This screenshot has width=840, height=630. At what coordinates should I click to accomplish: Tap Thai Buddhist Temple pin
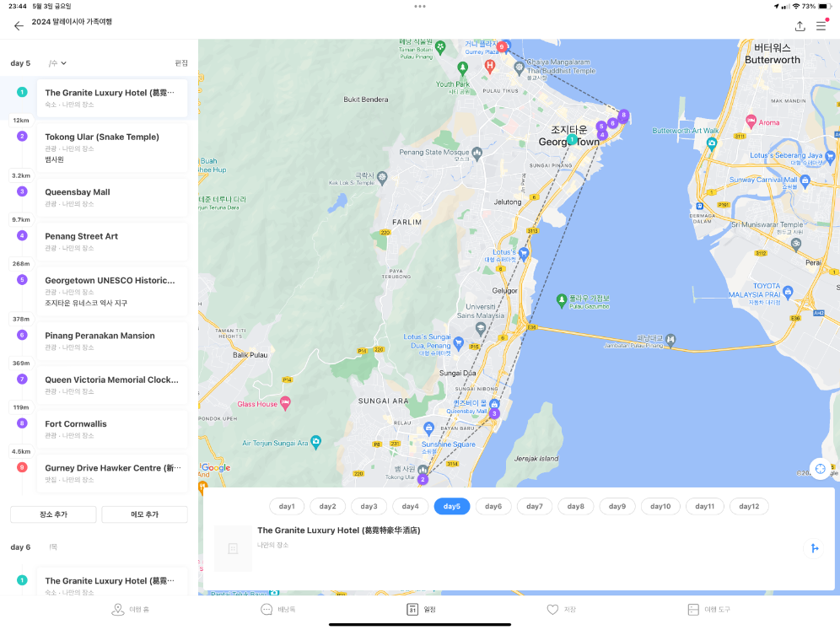pyautogui.click(x=519, y=67)
